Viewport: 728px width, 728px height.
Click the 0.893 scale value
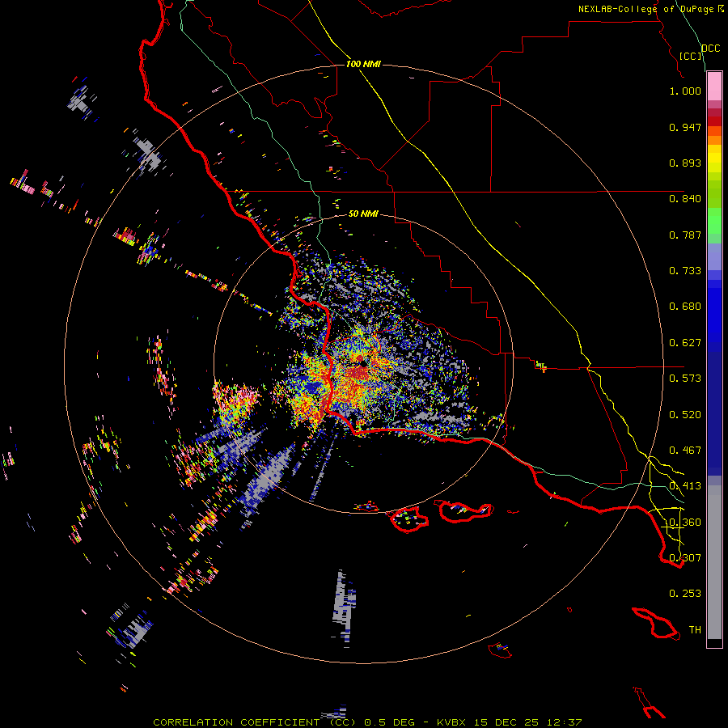(685, 163)
